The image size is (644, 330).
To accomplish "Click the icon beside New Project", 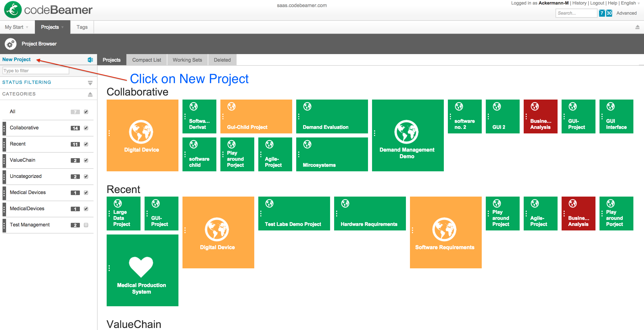I will (90, 60).
